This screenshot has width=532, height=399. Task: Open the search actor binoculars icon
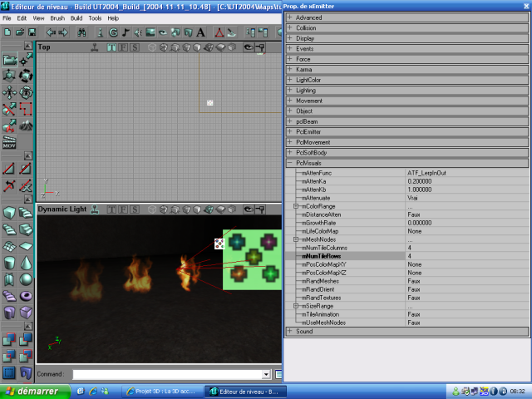[81, 32]
